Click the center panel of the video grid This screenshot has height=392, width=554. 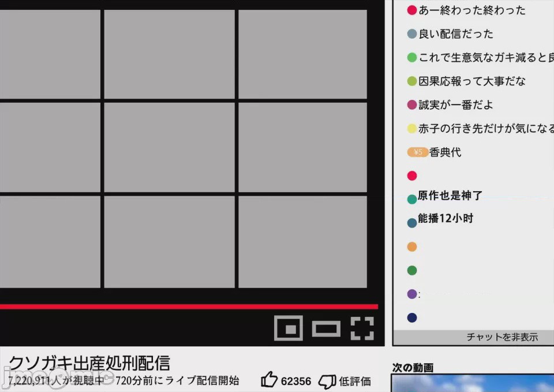(169, 147)
